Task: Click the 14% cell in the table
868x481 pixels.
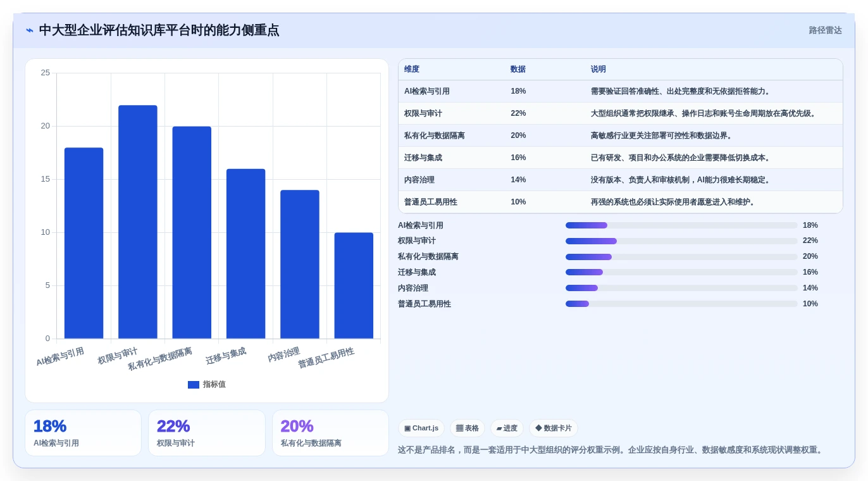Action: pos(518,180)
